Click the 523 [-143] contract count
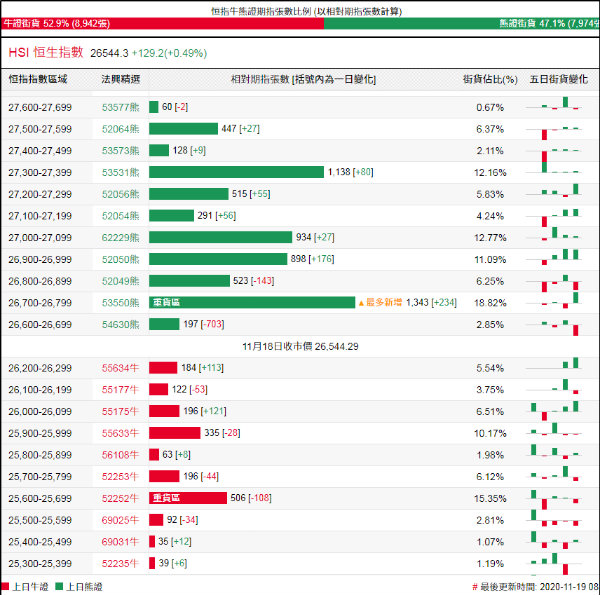600x595 pixels. pyautogui.click(x=253, y=281)
